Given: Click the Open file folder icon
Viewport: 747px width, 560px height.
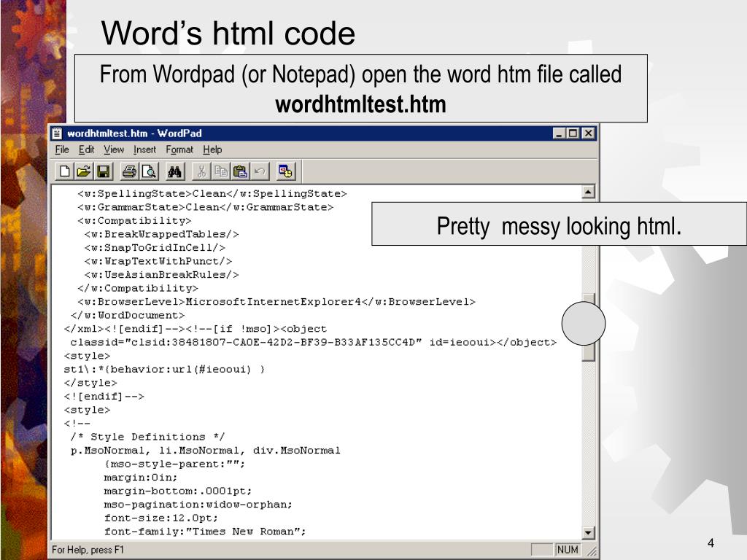Looking at the screenshot, I should pos(84,171).
